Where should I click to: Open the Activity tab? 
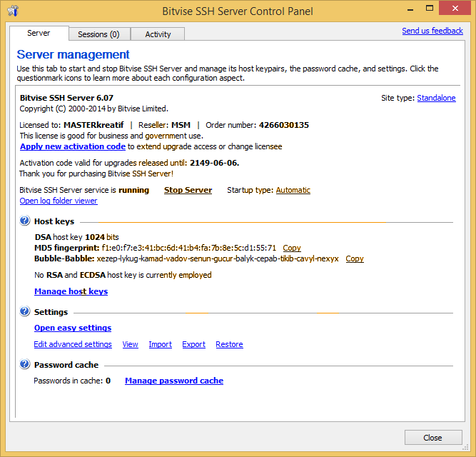pos(158,34)
